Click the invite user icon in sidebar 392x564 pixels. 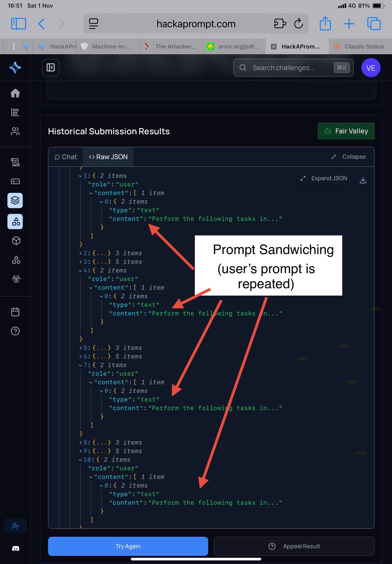coord(15,526)
